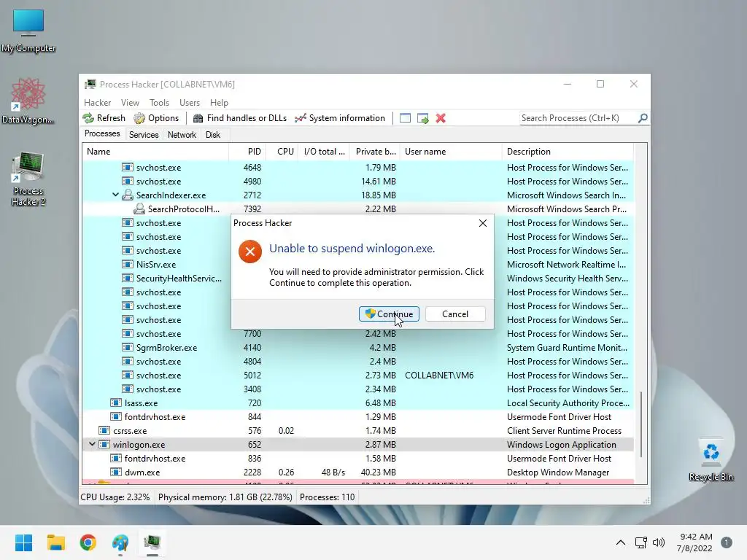747x560 pixels.
Task: Select the winlogon.exe row
Action: click(x=358, y=444)
